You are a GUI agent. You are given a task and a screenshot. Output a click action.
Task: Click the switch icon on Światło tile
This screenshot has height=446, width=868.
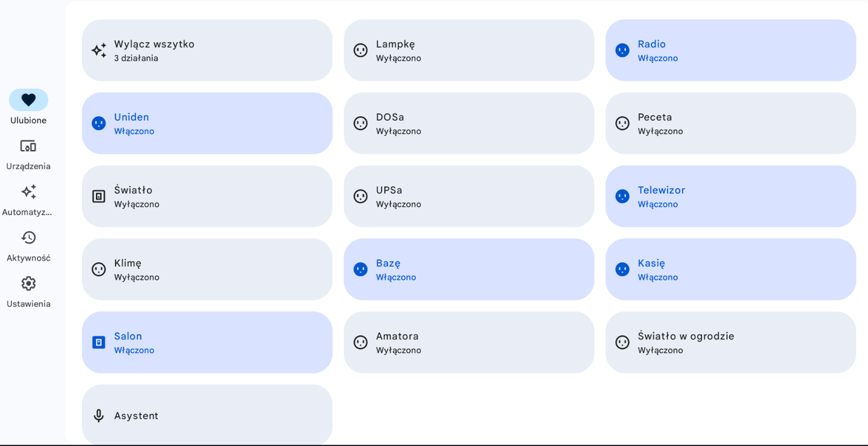click(99, 197)
